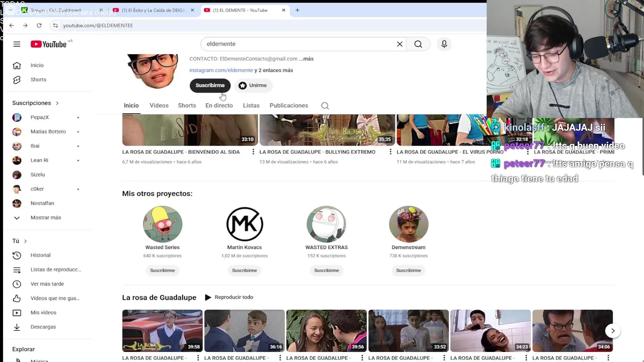Expand Mostrar más subscriptions

(x=45, y=218)
